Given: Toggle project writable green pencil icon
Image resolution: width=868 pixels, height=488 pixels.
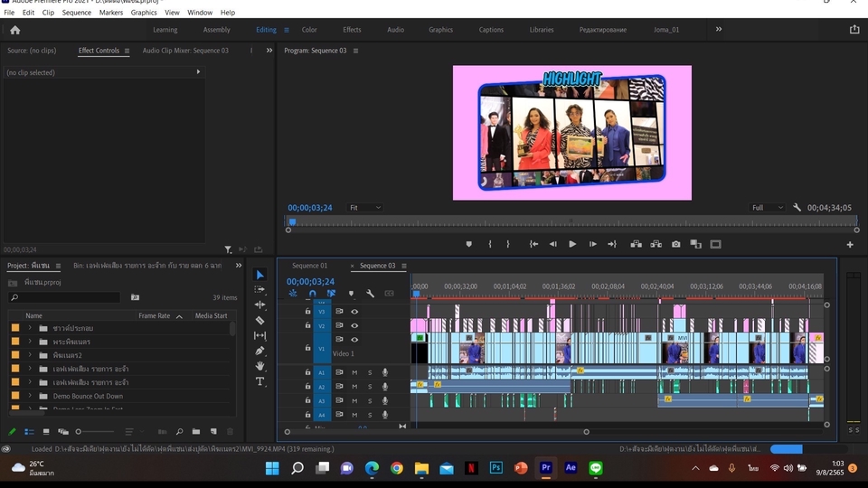Looking at the screenshot, I should 12,432.
